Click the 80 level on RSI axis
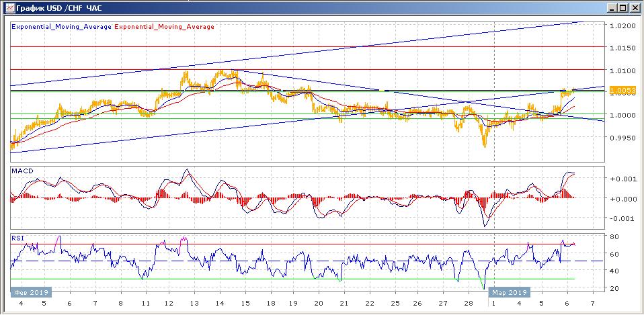 (615, 236)
